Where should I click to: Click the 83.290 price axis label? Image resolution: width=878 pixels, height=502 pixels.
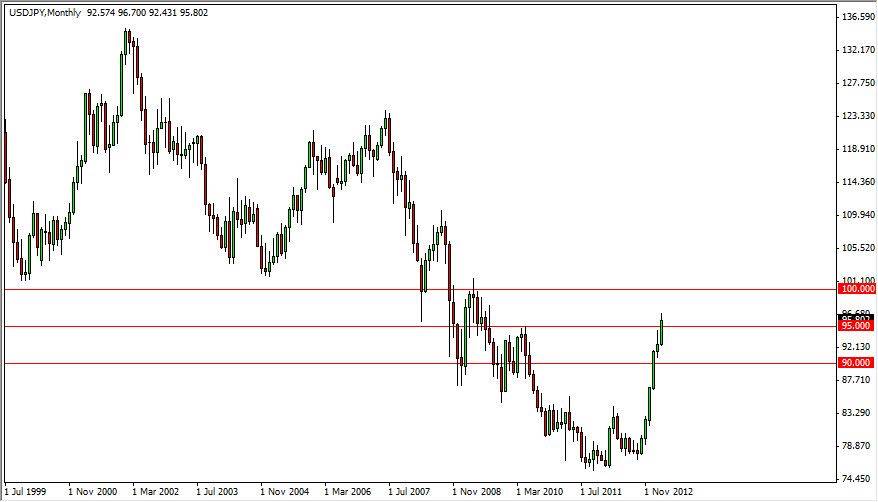857,412
